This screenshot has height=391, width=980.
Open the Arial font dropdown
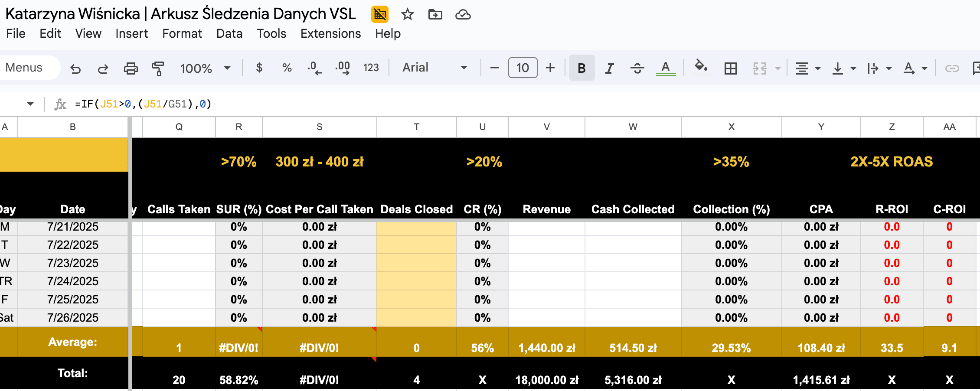coord(434,68)
